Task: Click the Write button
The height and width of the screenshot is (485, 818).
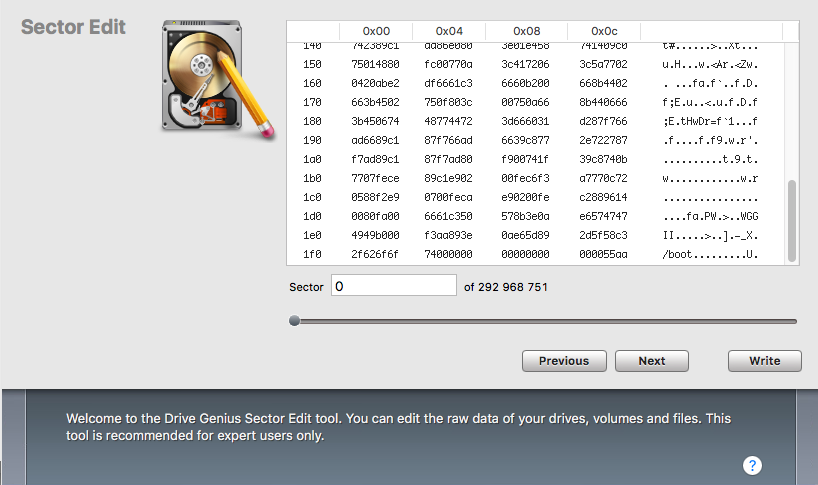Action: pos(765,361)
